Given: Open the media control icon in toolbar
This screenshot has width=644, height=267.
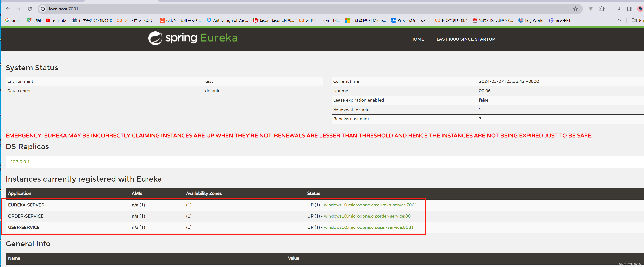Looking at the screenshot, I should (x=618, y=9).
